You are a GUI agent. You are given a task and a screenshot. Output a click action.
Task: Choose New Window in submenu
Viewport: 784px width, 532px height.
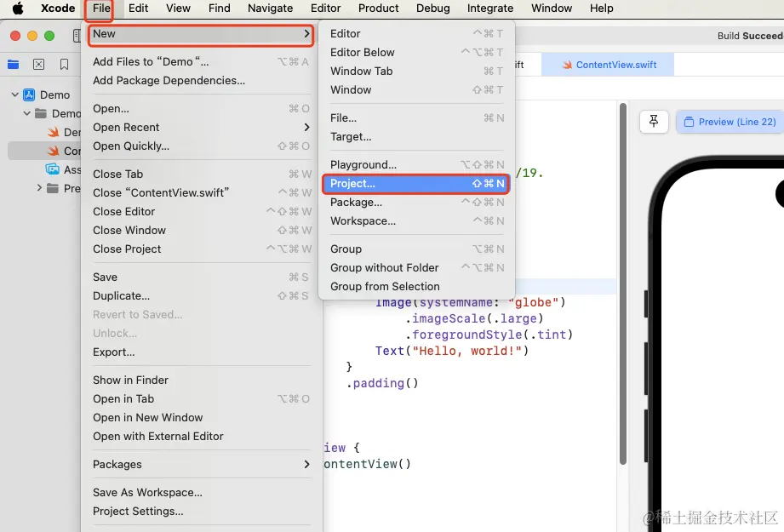click(x=416, y=89)
